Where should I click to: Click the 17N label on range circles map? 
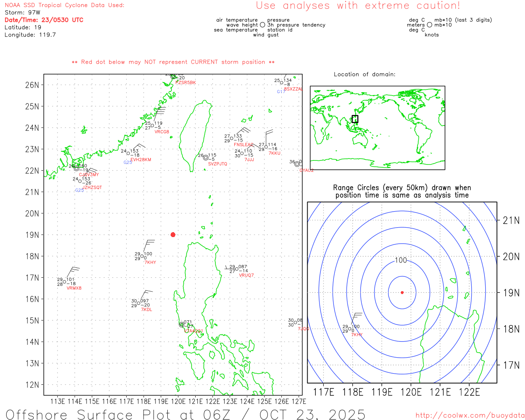tap(511, 365)
